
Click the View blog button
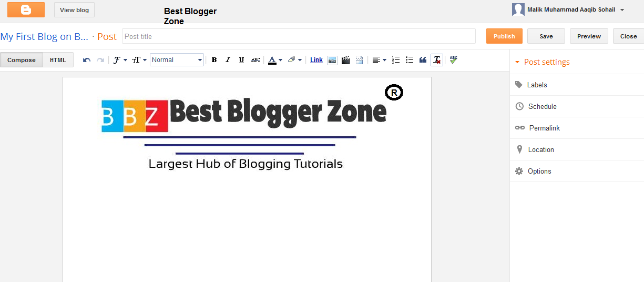(75, 9)
